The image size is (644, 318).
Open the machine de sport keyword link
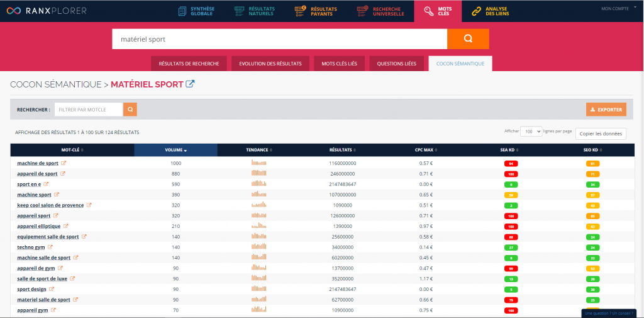pos(38,163)
